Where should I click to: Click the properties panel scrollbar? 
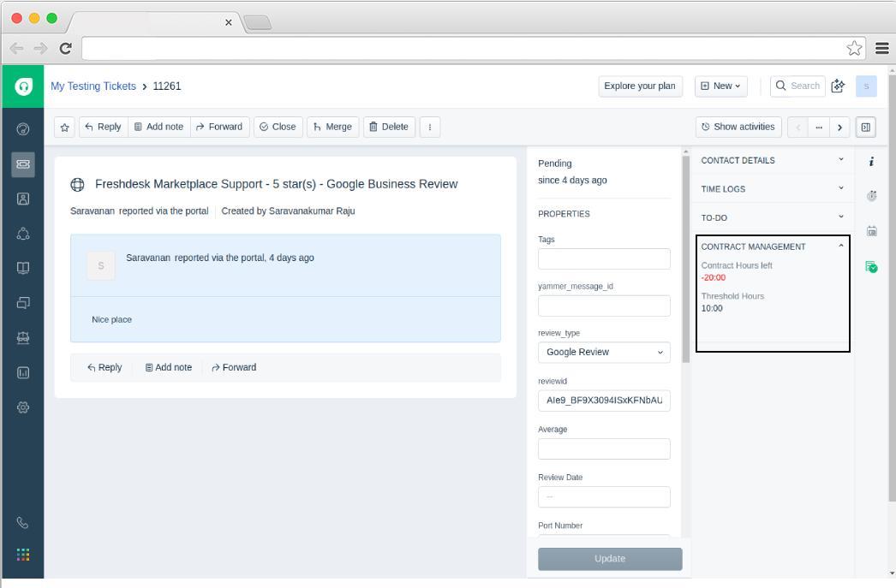click(686, 258)
